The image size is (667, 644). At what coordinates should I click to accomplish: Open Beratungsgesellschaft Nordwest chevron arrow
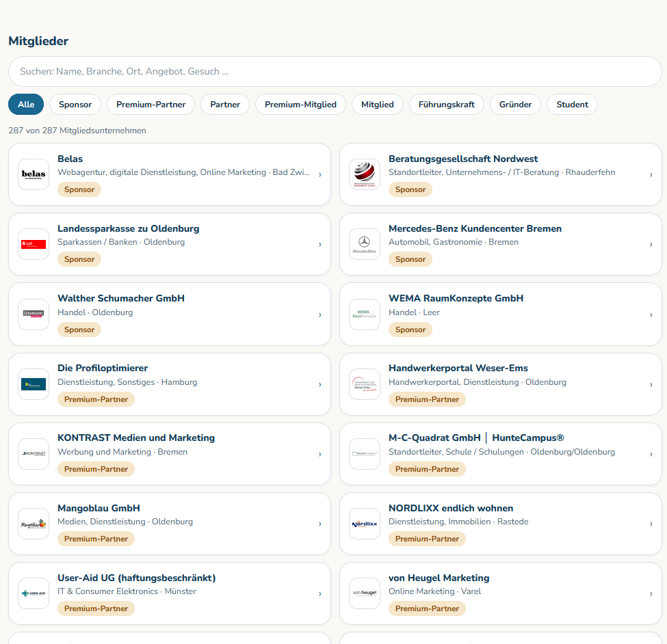(651, 175)
